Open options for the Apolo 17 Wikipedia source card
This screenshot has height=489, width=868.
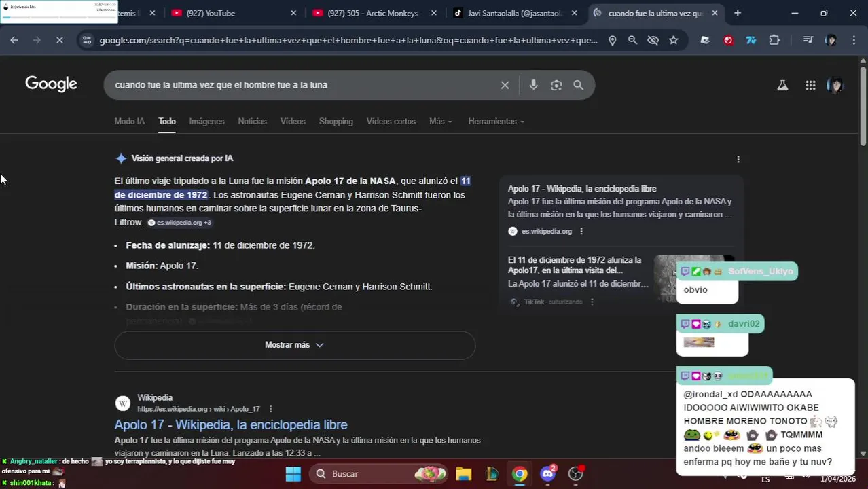(x=581, y=231)
